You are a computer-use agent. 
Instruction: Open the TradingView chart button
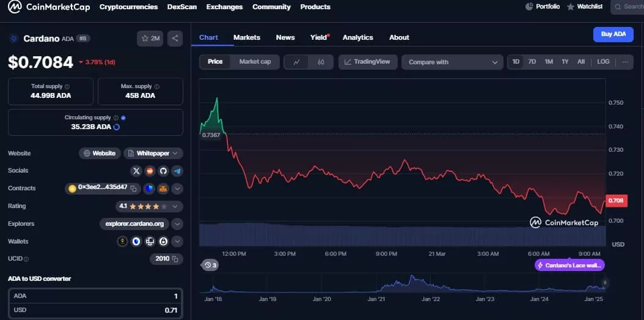[x=368, y=62]
